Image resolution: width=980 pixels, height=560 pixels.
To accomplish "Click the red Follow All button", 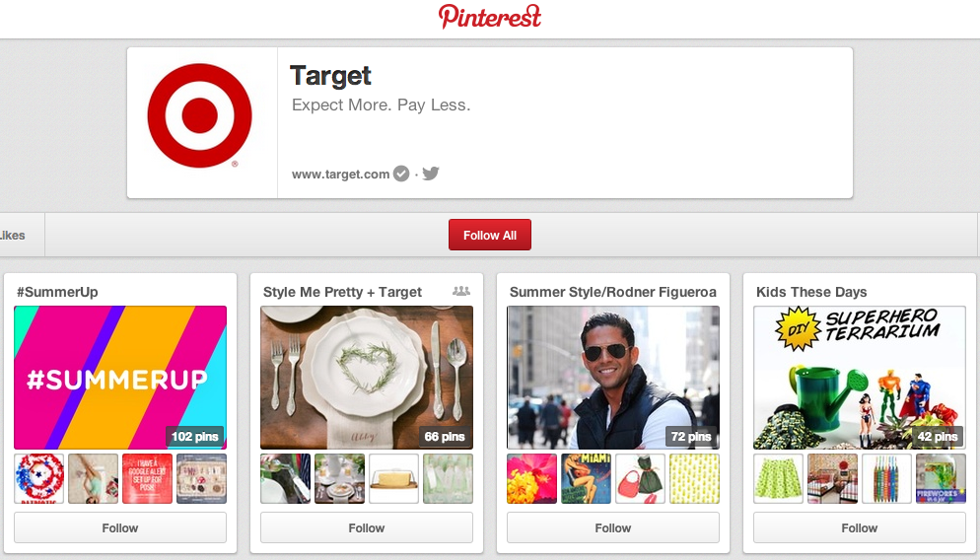I will (490, 235).
